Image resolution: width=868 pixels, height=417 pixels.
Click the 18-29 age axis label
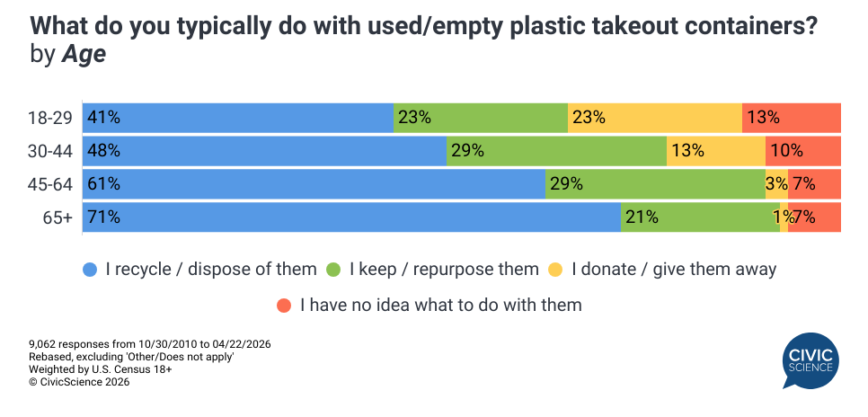point(49,117)
